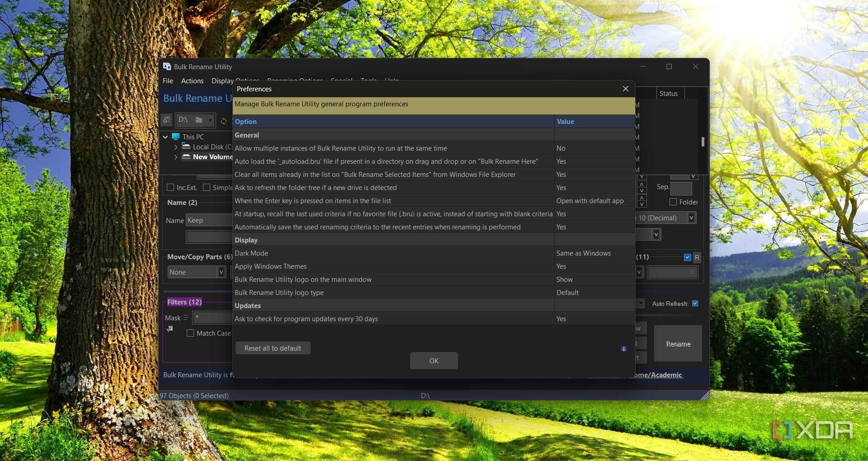Click the purple info icon in Preferences
868x461 pixels.
[624, 349]
